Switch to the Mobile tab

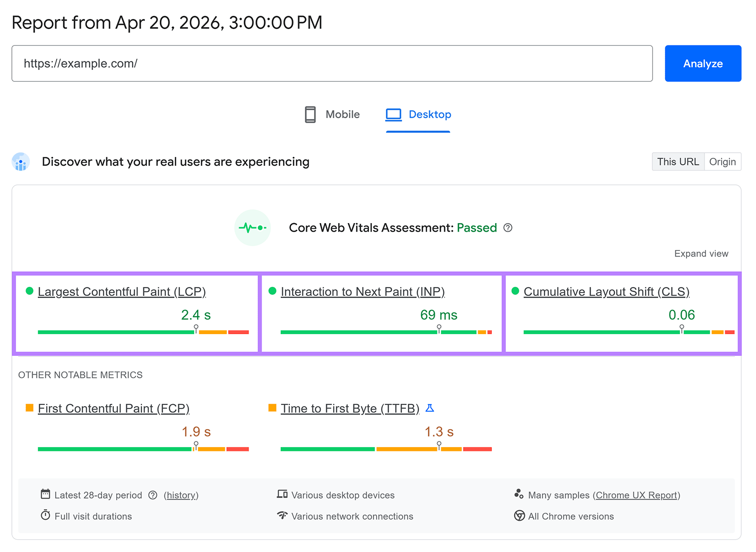331,114
